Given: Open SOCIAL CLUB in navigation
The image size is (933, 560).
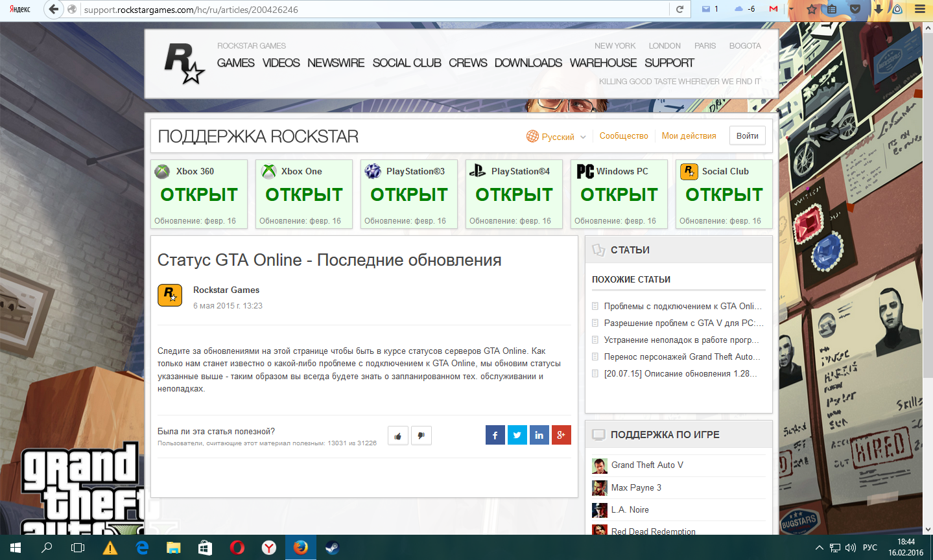Looking at the screenshot, I should coord(407,63).
